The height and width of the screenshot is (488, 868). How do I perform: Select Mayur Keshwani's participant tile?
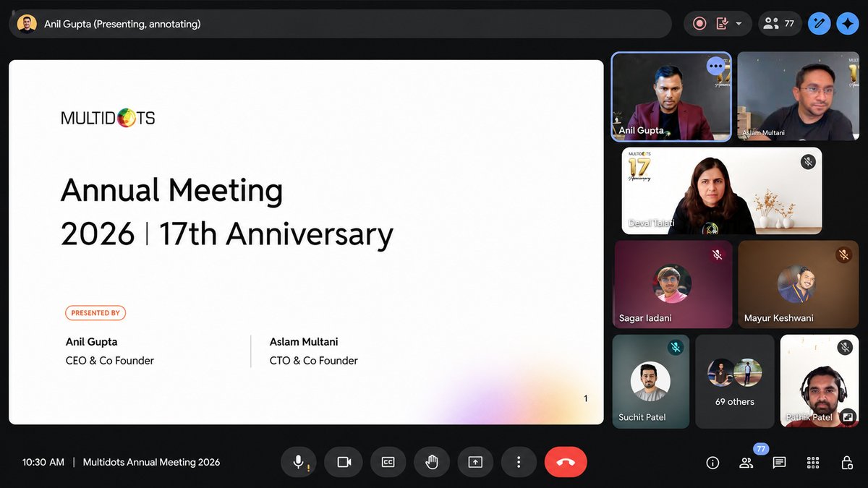(x=799, y=285)
